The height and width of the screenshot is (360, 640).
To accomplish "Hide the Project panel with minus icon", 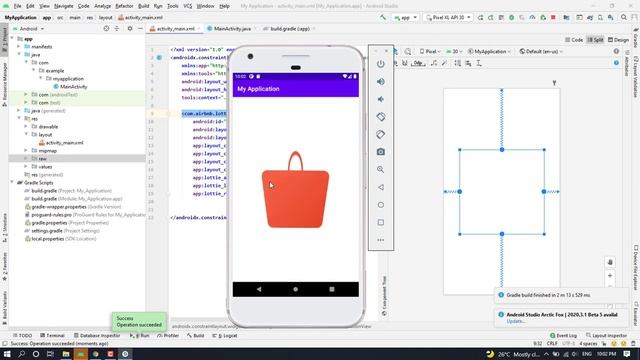I will click(x=140, y=29).
